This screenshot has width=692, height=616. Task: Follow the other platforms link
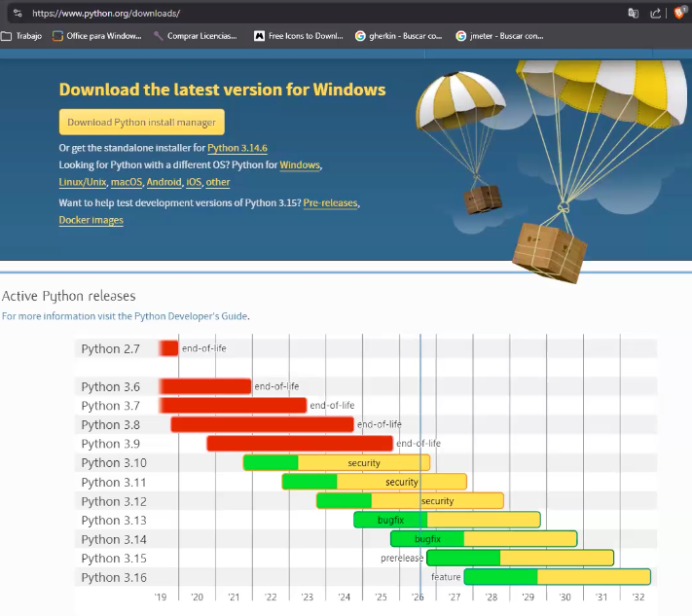[x=218, y=182]
